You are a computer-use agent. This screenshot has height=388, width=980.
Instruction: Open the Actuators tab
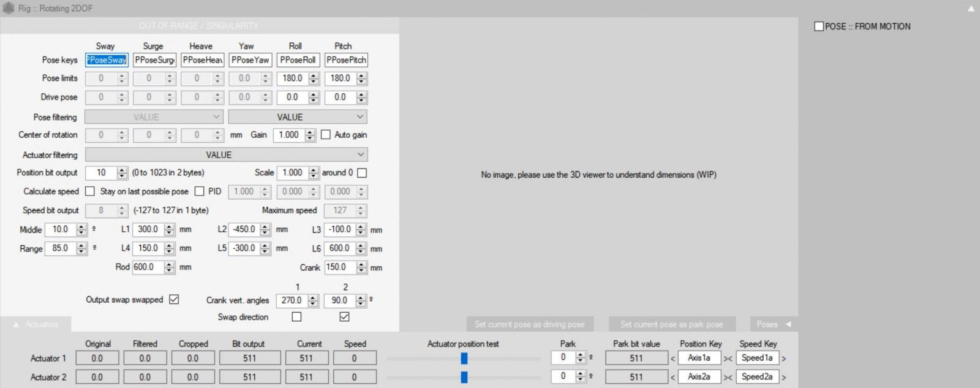coord(42,324)
